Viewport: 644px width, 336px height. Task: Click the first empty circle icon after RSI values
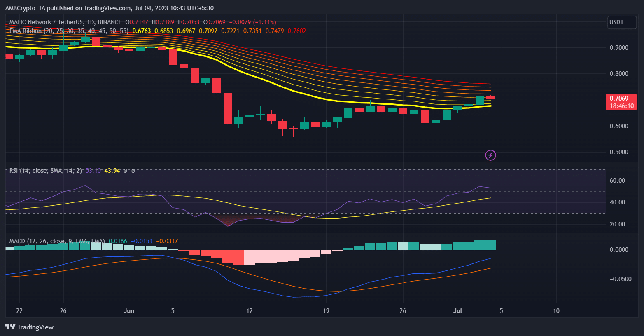126,170
